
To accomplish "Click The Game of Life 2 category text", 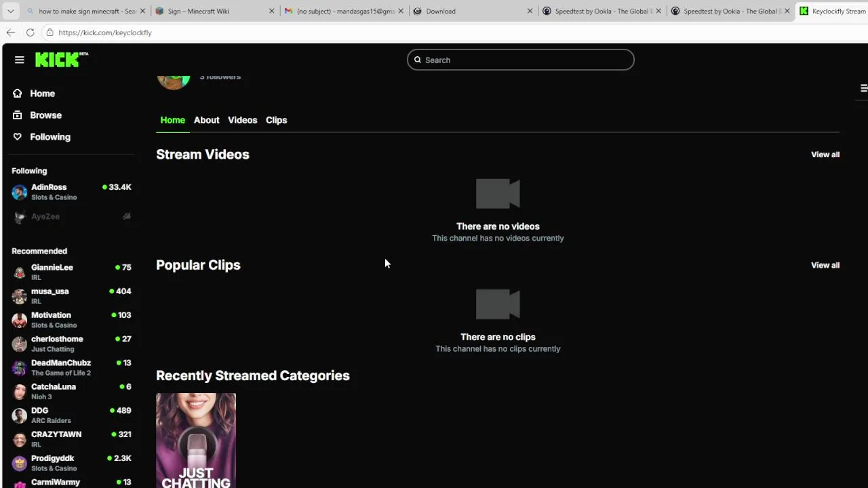I will pos(61,373).
